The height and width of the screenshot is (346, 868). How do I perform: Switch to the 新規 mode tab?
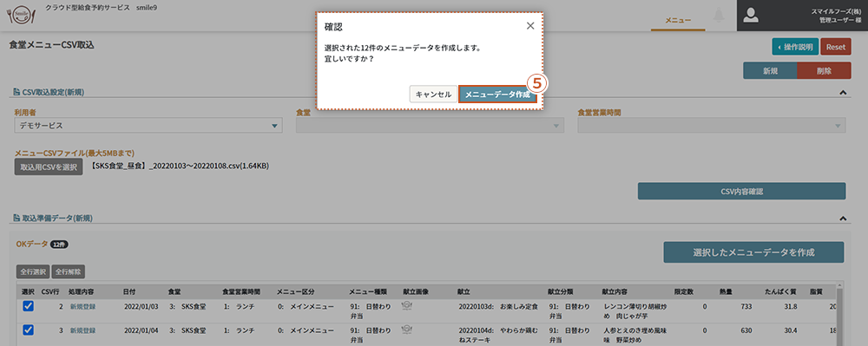click(x=770, y=71)
